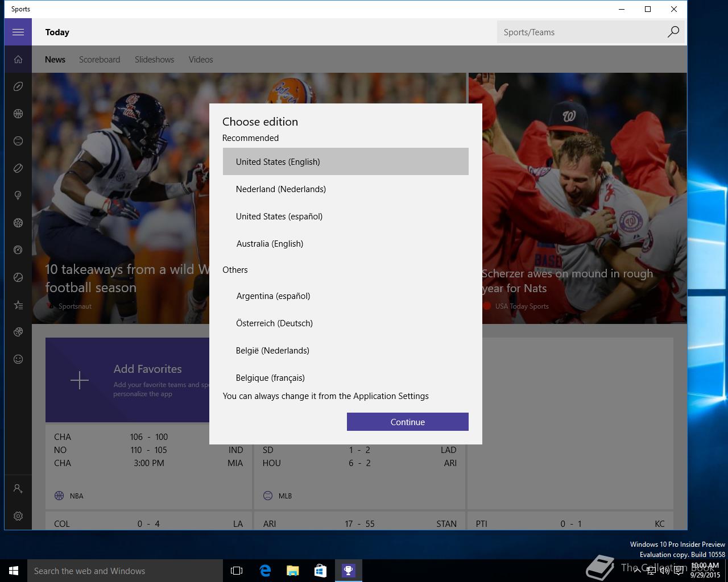Select Österreich (Deutsch) edition
Screen dimensions: 728x582
[346, 323]
